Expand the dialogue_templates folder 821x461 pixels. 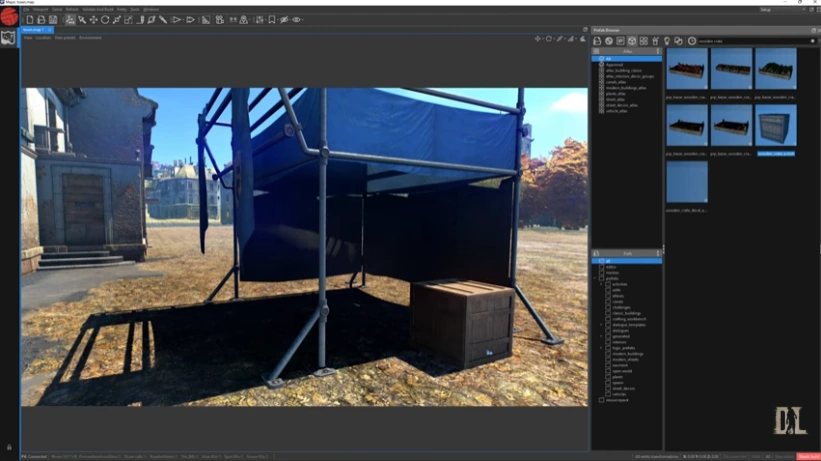click(601, 325)
